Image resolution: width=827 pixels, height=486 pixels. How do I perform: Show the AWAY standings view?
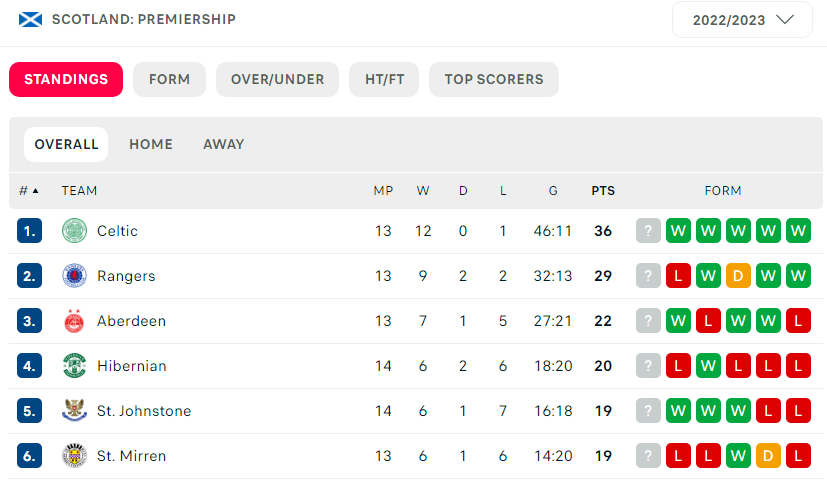224,145
